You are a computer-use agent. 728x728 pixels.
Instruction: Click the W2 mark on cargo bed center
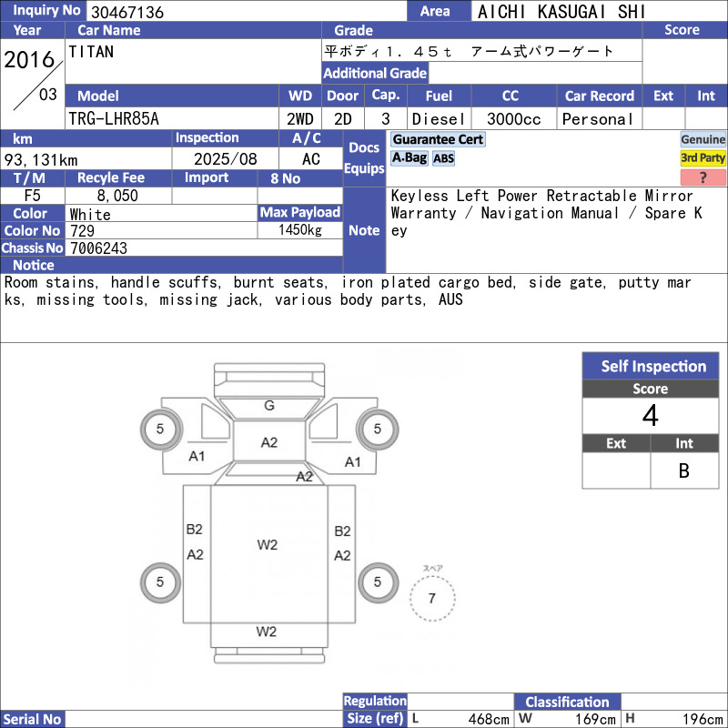coord(268,544)
